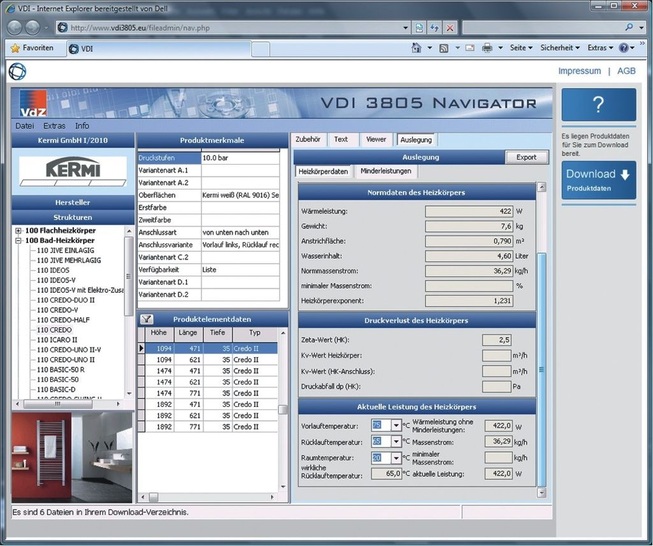Viewport: 653px width, 546px height.
Task: Click the browser Forward arrow button
Action: [x=32, y=27]
